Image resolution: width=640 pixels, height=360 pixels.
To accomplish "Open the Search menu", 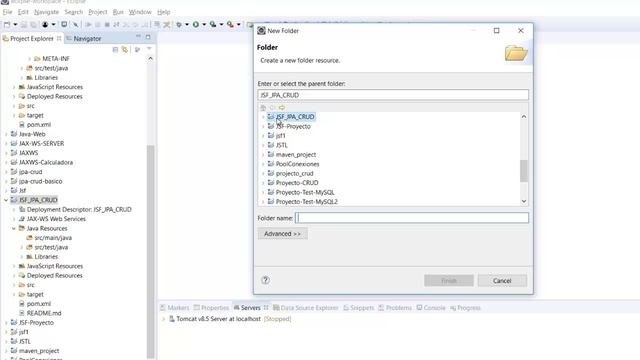I will click(x=73, y=12).
